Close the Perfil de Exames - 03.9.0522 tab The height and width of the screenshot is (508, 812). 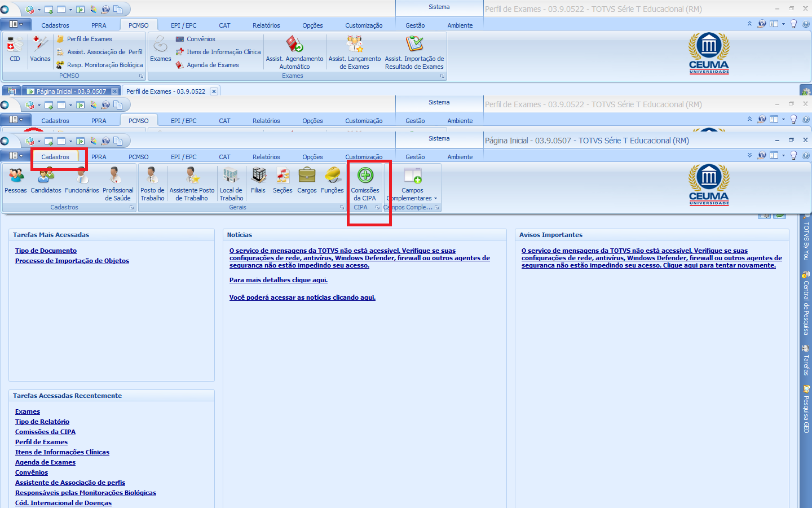click(214, 91)
